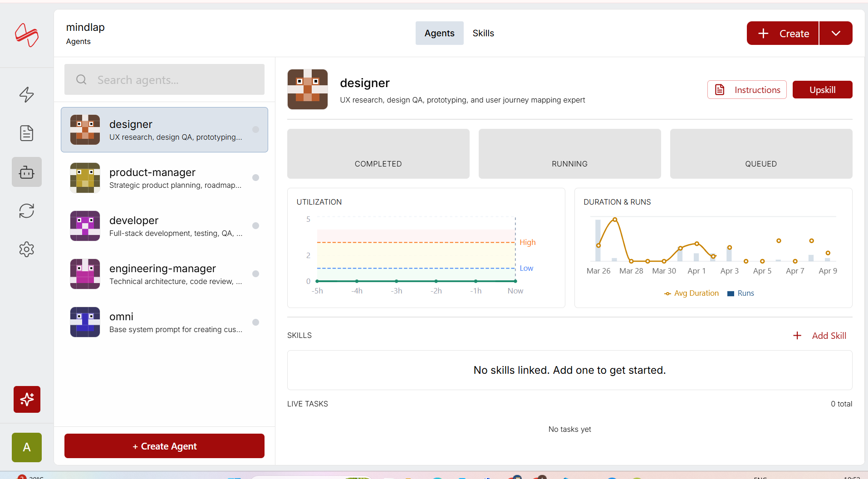Open the COMPLETED stats card
The width and height of the screenshot is (868, 479).
pos(378,154)
